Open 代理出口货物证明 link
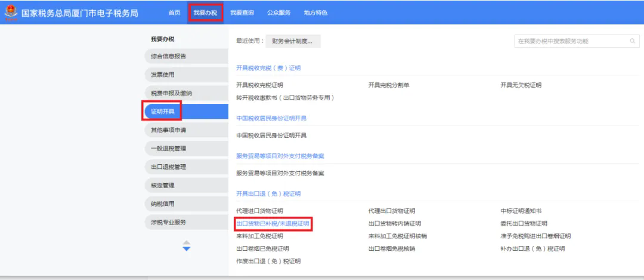The height and width of the screenshot is (280, 644). [x=392, y=211]
